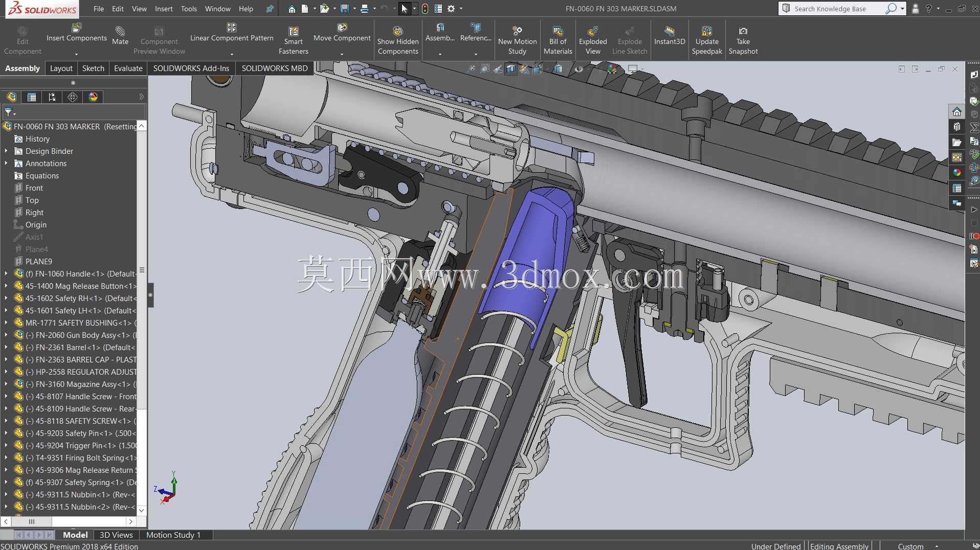980x550 pixels.
Task: Click the Open document icon
Action: click(324, 9)
